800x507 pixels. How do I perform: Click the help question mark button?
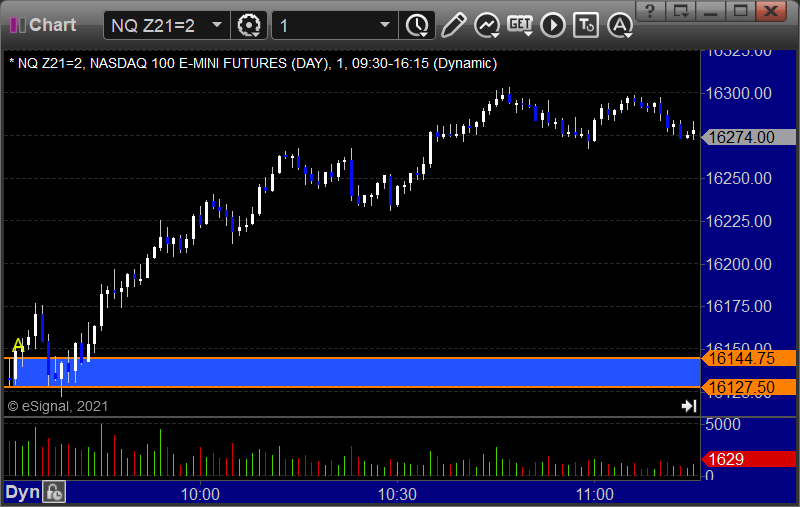point(650,11)
